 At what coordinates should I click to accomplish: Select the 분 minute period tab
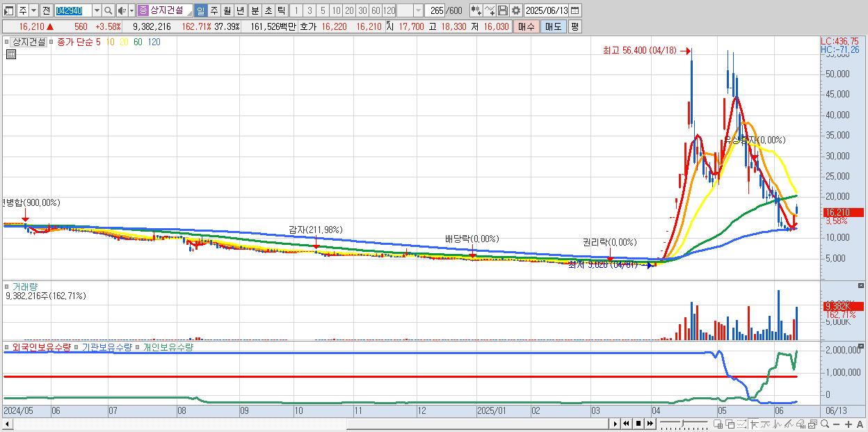(255, 10)
